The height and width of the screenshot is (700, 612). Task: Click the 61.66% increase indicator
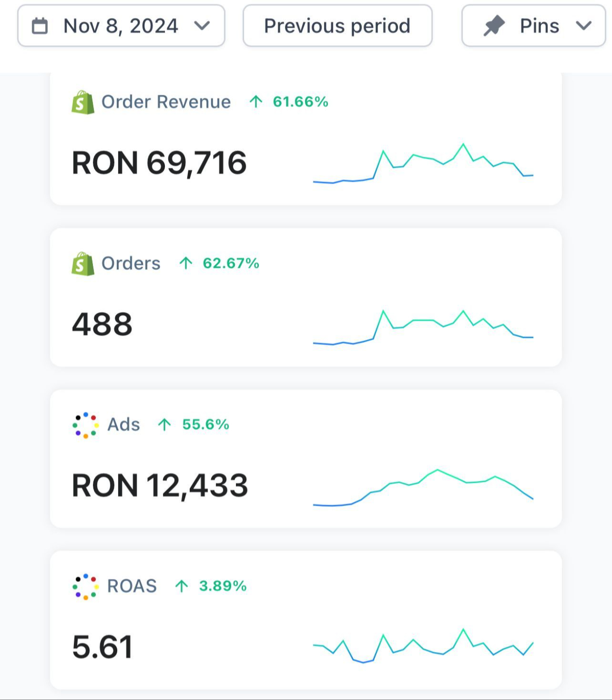tap(301, 102)
